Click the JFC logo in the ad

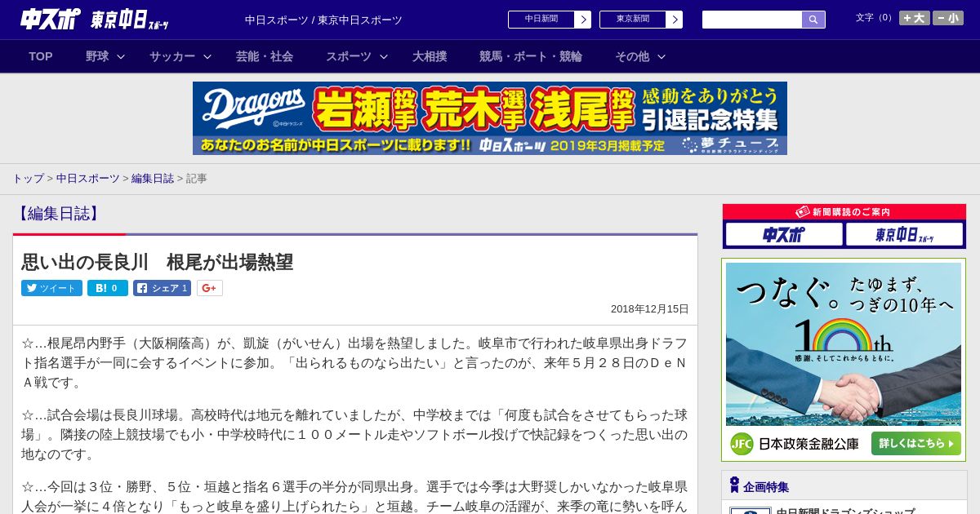(x=742, y=444)
